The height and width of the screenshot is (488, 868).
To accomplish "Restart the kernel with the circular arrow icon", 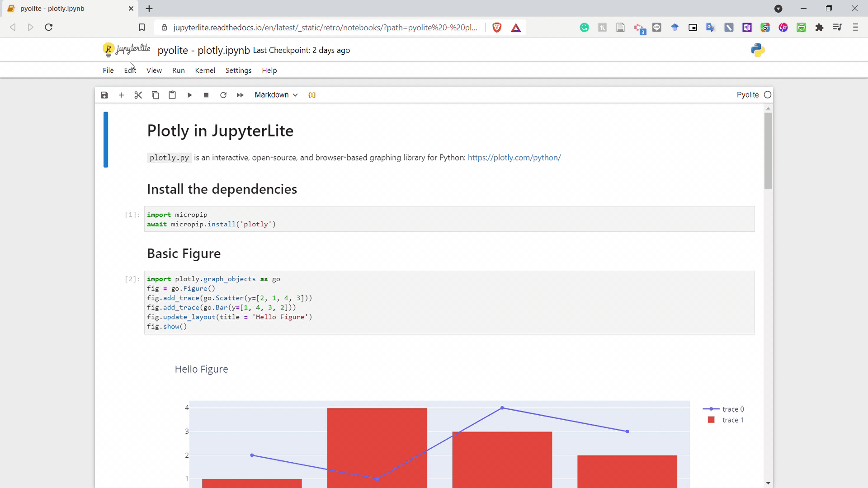I will 223,95.
